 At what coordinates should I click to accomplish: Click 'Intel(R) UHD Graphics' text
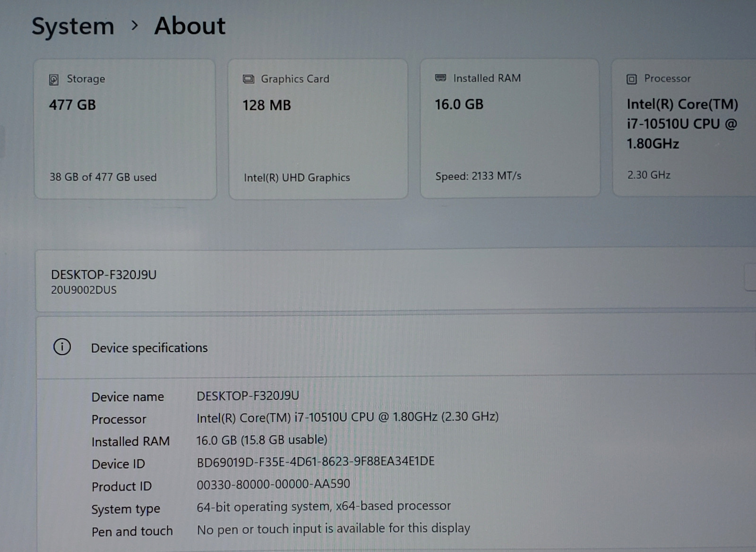click(x=297, y=178)
